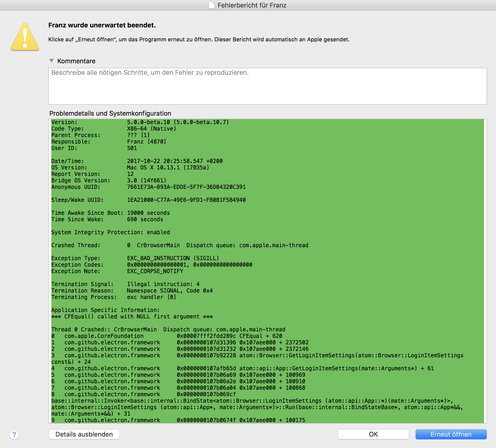Click the OS Version entry in the report

pyautogui.click(x=129, y=167)
